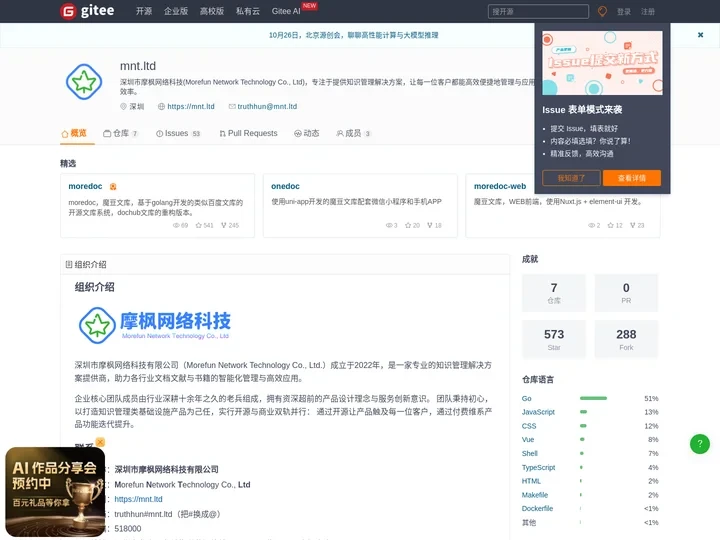
Task: Click the Issue提交新方式 promo image
Action: click(x=602, y=63)
